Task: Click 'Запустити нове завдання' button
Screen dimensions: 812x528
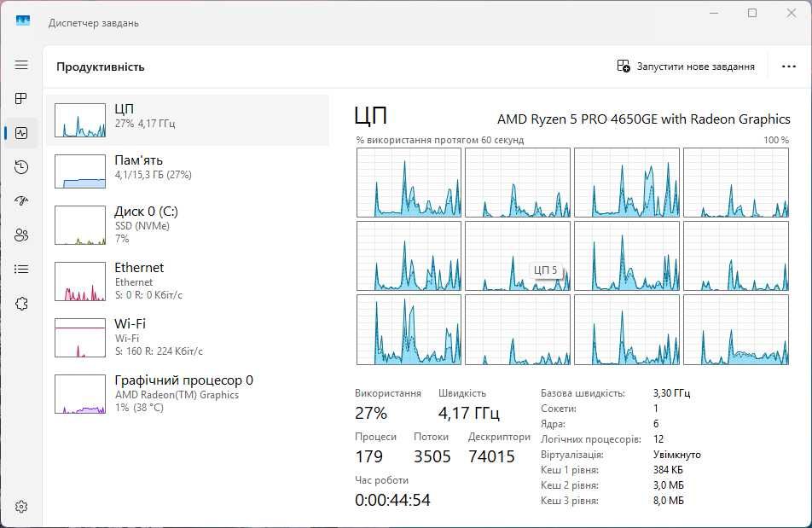Action: point(686,67)
